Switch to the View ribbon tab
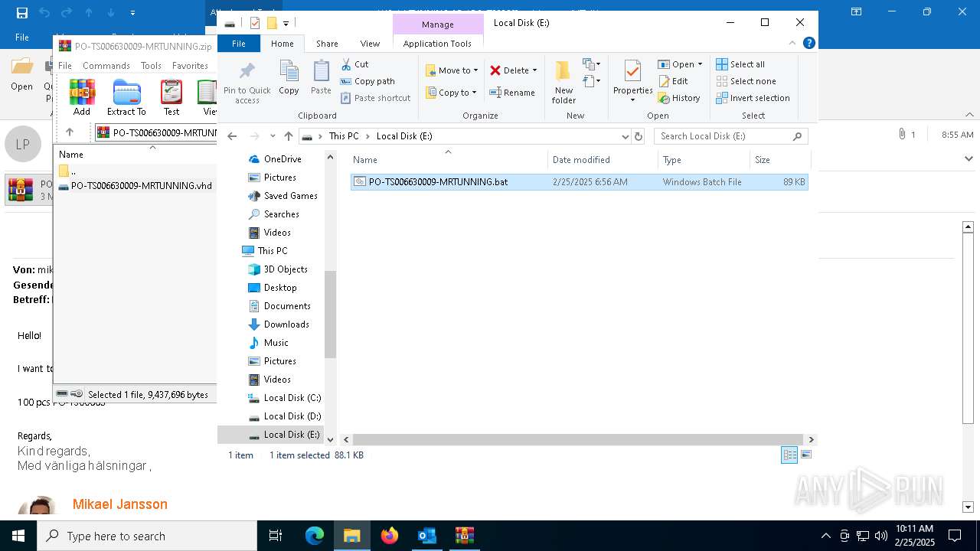The width and height of the screenshot is (980, 551). (370, 44)
